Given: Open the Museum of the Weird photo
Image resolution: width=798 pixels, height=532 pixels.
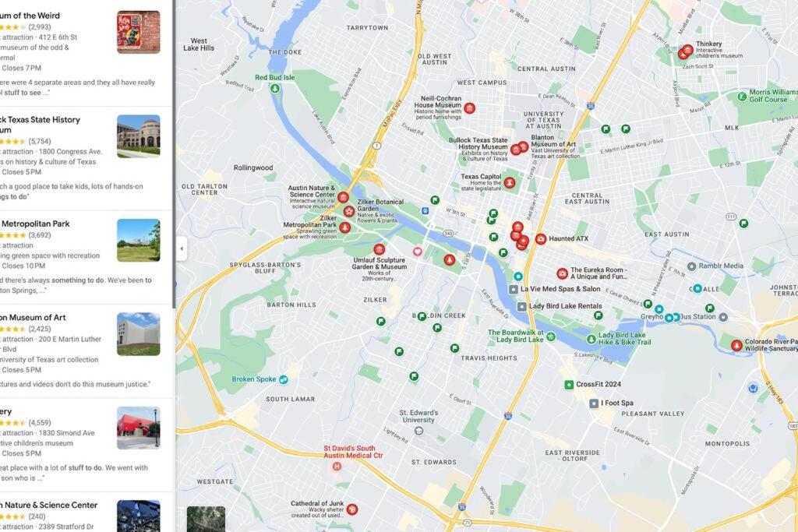Looking at the screenshot, I should coord(139,32).
